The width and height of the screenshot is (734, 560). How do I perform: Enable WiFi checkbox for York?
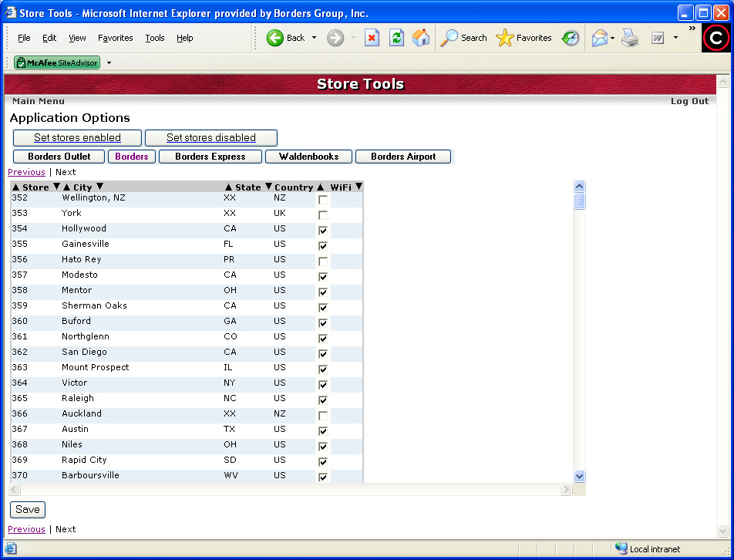pos(323,215)
